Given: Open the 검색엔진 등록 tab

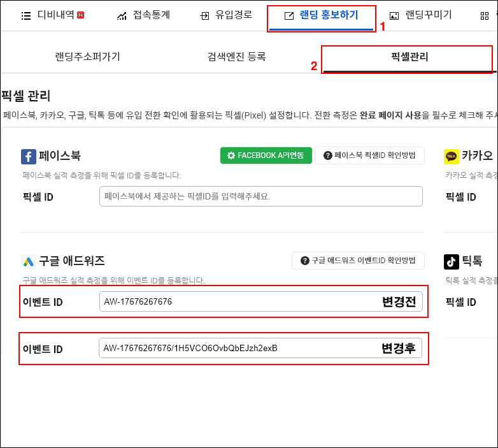Looking at the screenshot, I should tap(236, 57).
